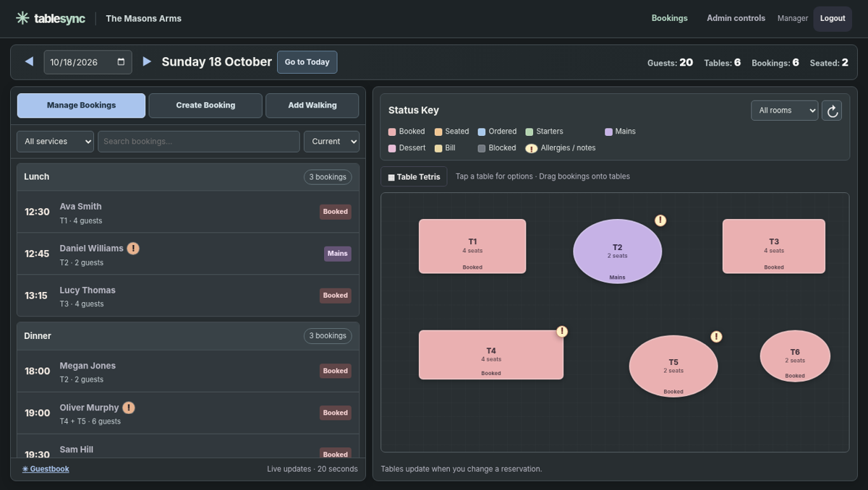Open Daniel Williams 12:45 booking

click(188, 254)
